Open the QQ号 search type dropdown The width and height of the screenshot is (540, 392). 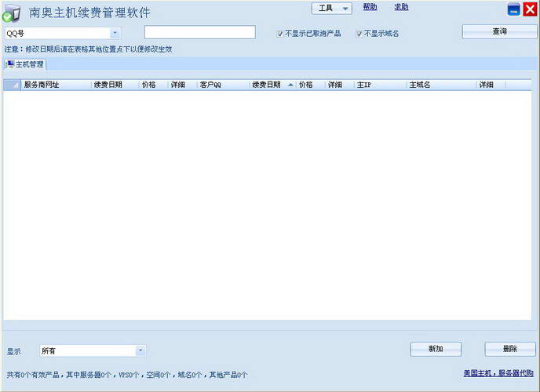[x=115, y=33]
